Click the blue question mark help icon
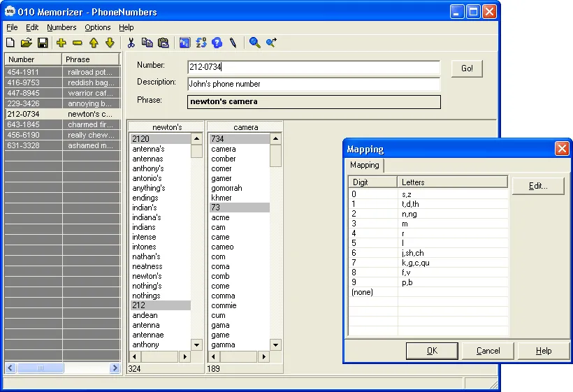The image size is (573, 392). pos(217,43)
